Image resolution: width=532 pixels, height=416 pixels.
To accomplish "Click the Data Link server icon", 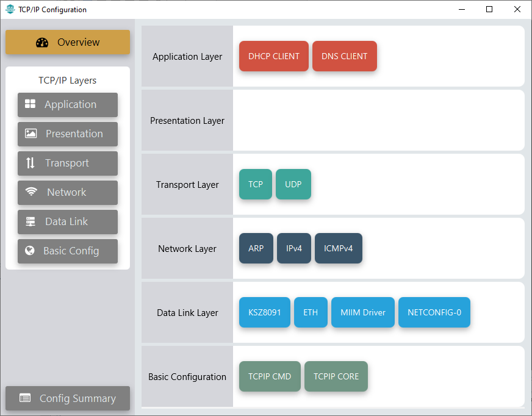I will [31, 221].
